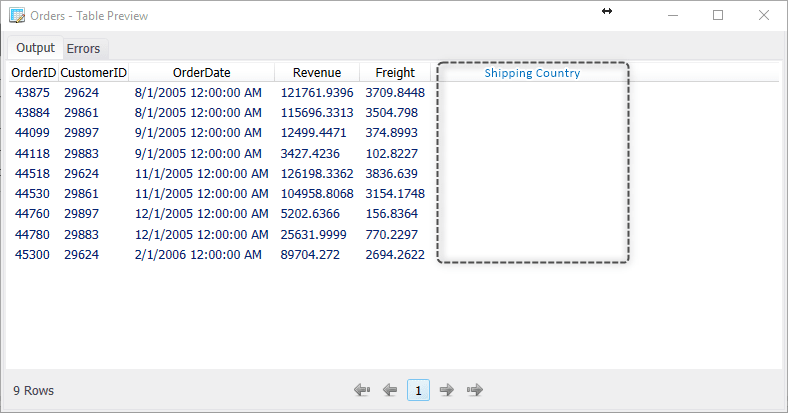Click the 9 Rows status text
788x413 pixels.
click(x=34, y=391)
